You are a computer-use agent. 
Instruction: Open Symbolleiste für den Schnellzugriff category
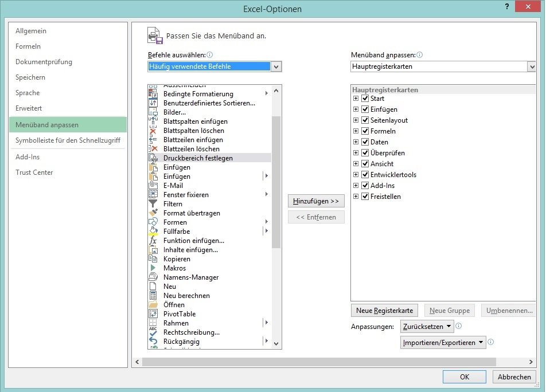click(x=68, y=140)
